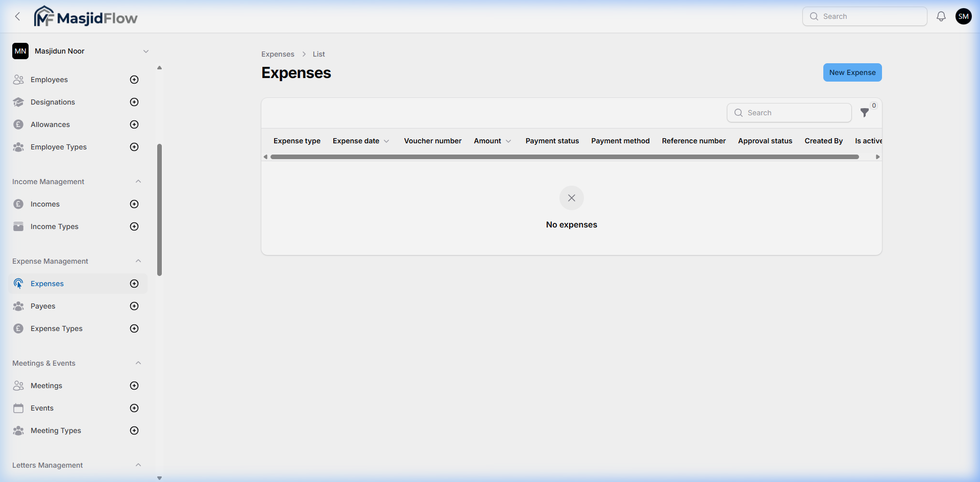
Task: Select the Employees icon in the sidebar
Action: click(x=18, y=80)
